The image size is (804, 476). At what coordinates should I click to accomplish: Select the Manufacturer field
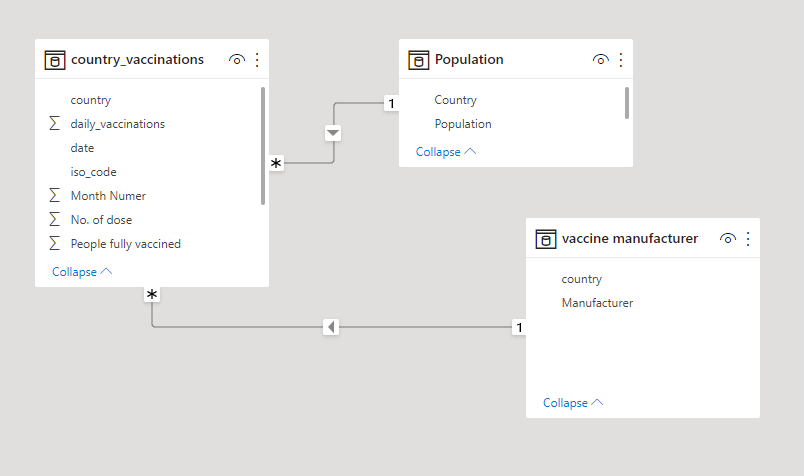(597, 303)
